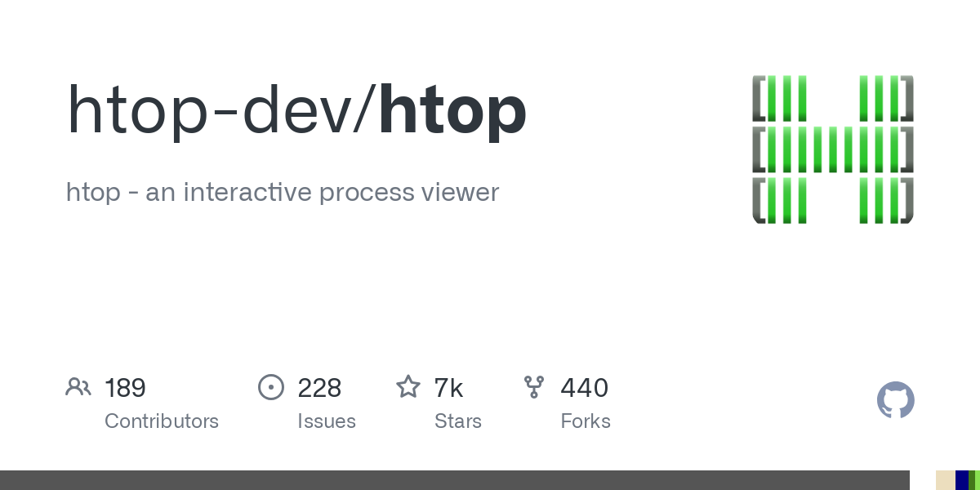980x490 pixels.
Task: Click the Forks label
Action: click(x=586, y=421)
